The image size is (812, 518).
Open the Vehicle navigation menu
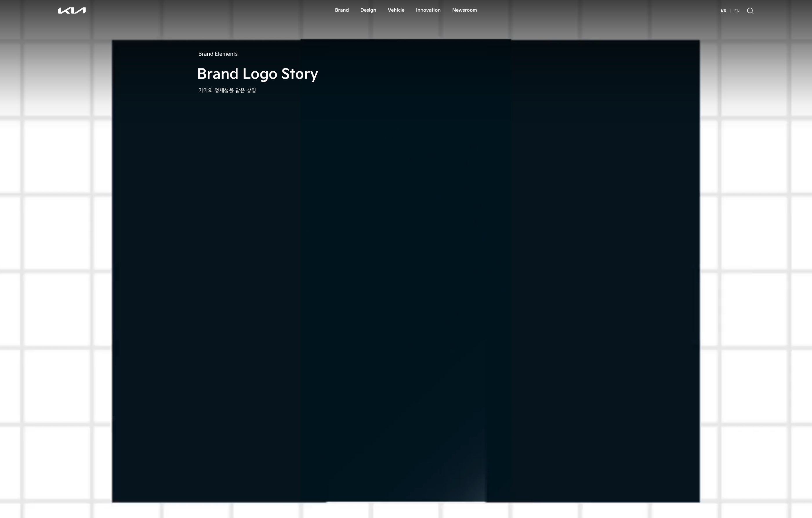(x=396, y=10)
